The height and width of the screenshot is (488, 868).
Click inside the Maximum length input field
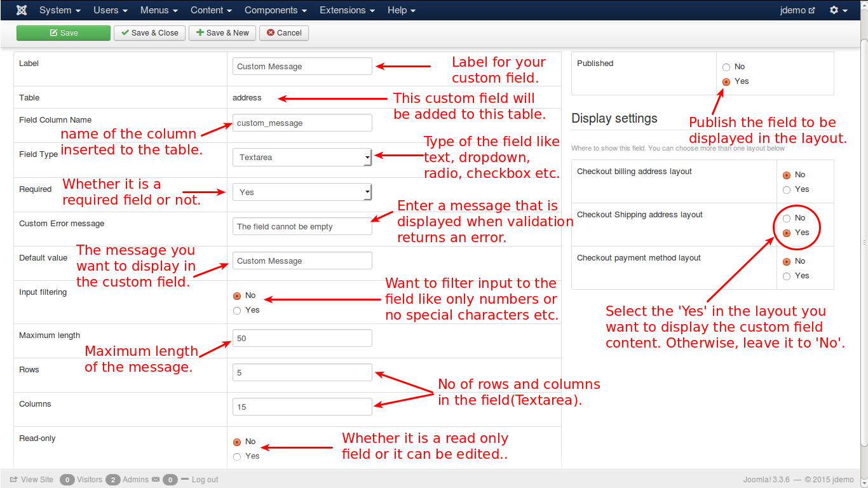tap(302, 338)
